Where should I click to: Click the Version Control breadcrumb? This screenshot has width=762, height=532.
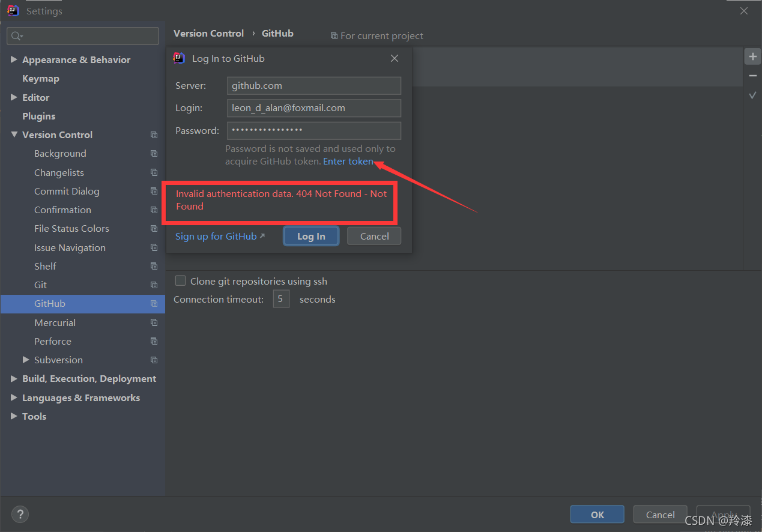click(x=209, y=34)
